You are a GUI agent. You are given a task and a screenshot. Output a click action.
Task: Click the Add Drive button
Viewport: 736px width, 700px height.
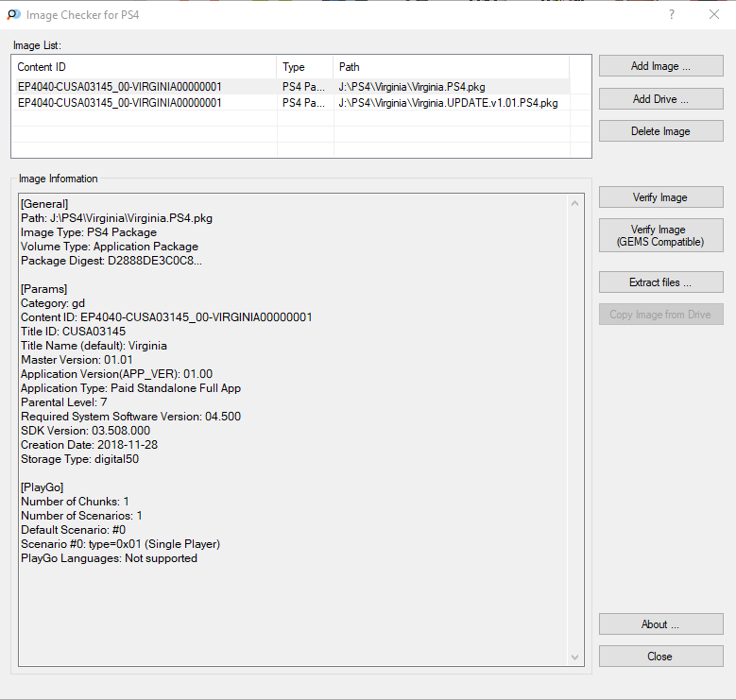point(661,99)
